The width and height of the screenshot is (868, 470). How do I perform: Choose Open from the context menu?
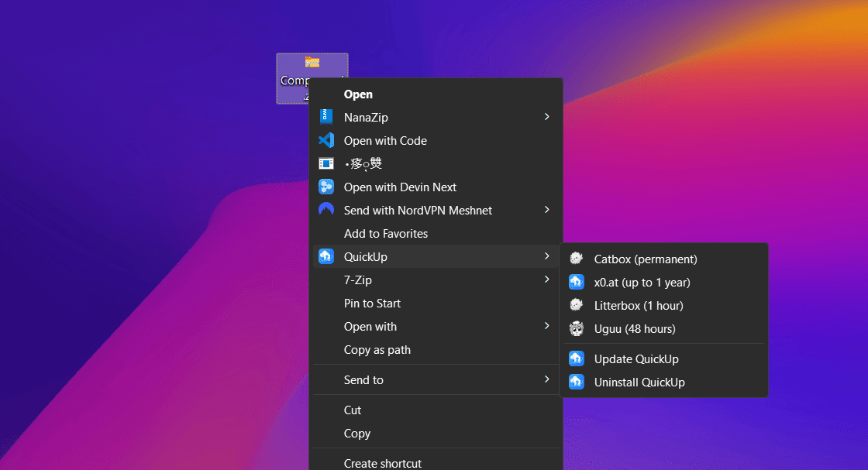click(436, 94)
